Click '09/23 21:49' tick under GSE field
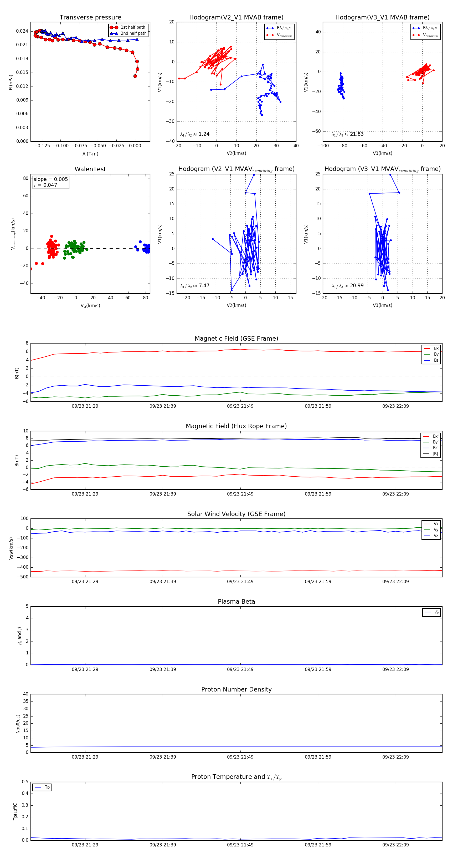Screen dimensions: 473x868 (x=240, y=406)
